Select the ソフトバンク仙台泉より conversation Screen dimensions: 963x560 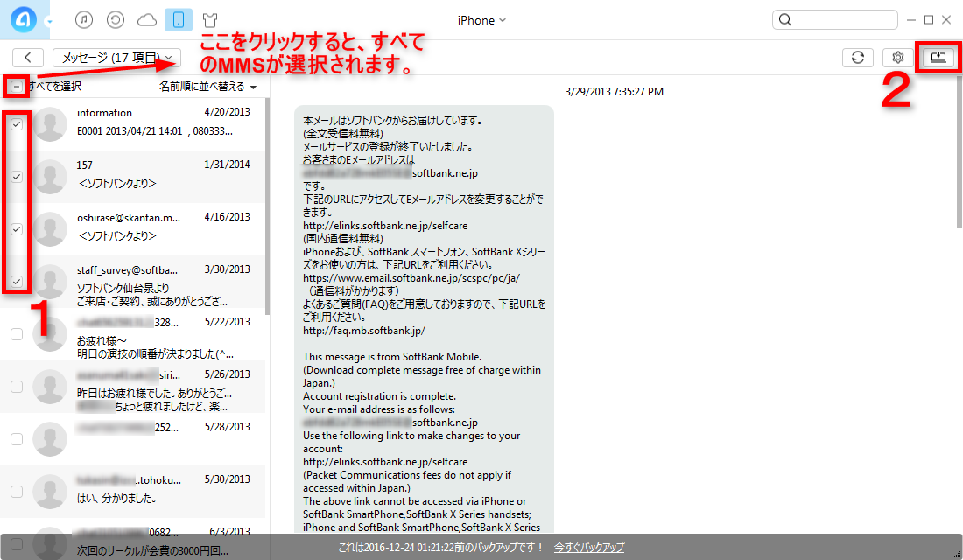point(133,281)
